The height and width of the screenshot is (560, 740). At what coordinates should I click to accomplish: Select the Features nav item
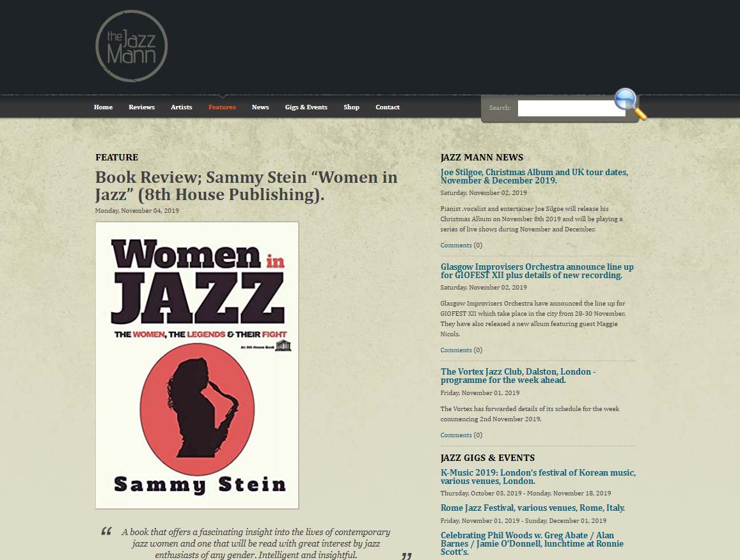[223, 107]
